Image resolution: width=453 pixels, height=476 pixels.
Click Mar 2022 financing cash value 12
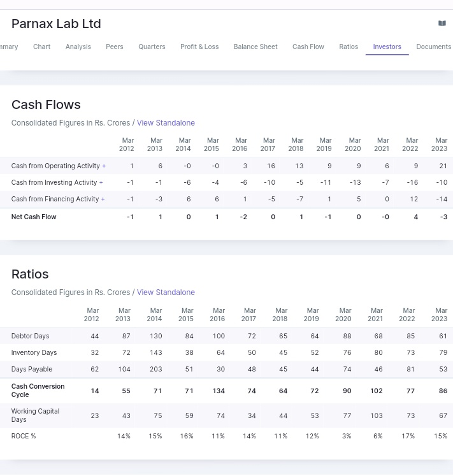pos(414,199)
